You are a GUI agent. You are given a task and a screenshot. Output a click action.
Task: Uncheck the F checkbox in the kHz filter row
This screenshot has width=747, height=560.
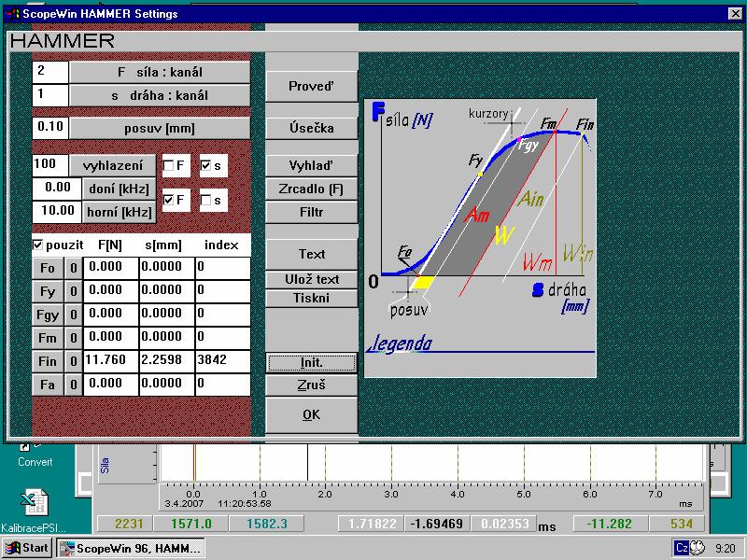pos(169,200)
